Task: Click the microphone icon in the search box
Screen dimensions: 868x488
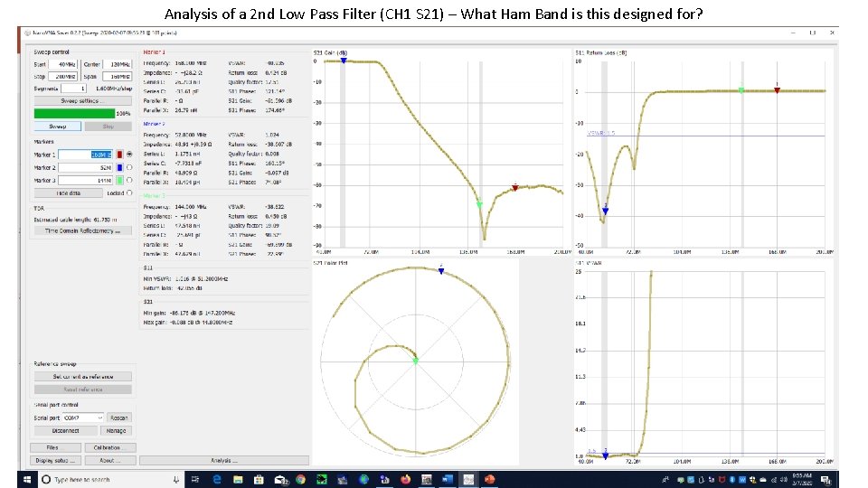Action: point(176,480)
